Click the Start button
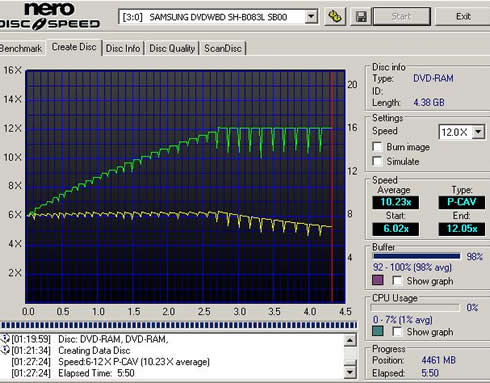This screenshot has width=490, height=383. tap(401, 16)
